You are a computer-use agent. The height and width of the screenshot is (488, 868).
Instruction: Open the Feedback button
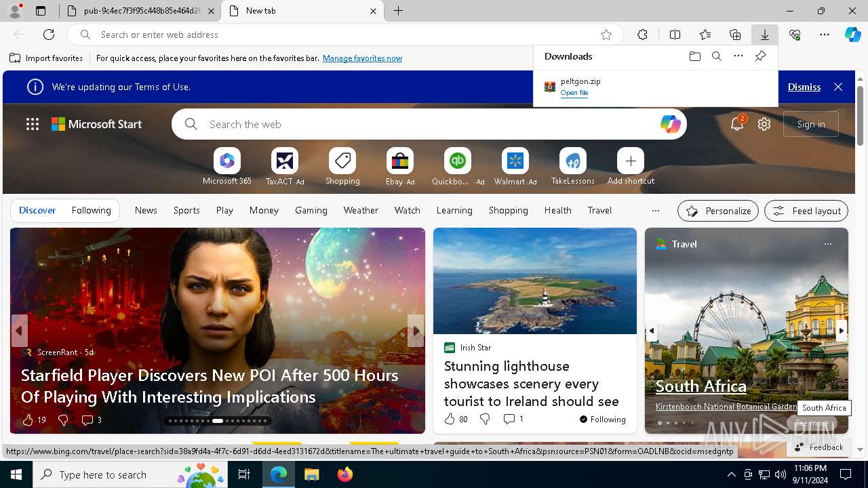click(818, 447)
